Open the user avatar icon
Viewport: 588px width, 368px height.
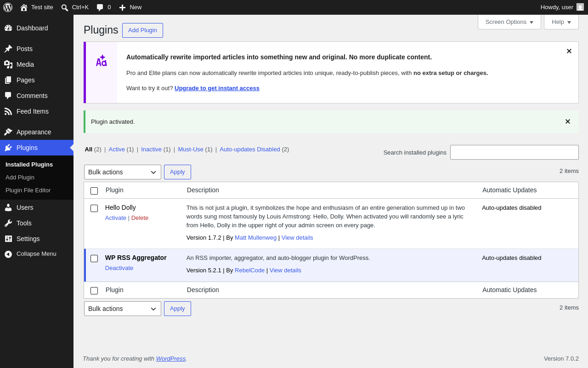click(x=580, y=7)
